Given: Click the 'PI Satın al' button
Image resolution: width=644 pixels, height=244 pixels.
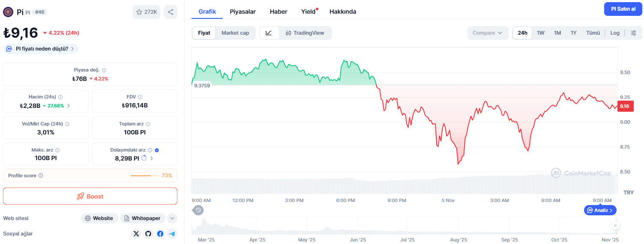Looking at the screenshot, I should coord(623,9).
